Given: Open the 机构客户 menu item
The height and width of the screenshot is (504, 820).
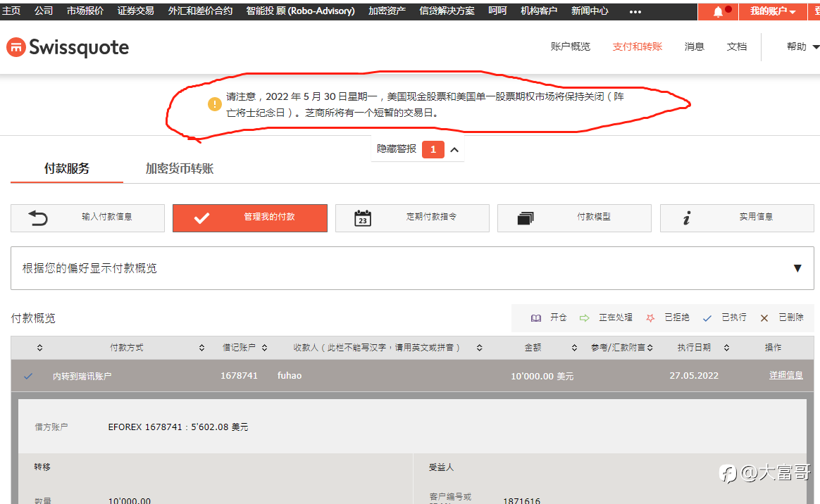Looking at the screenshot, I should coord(539,11).
